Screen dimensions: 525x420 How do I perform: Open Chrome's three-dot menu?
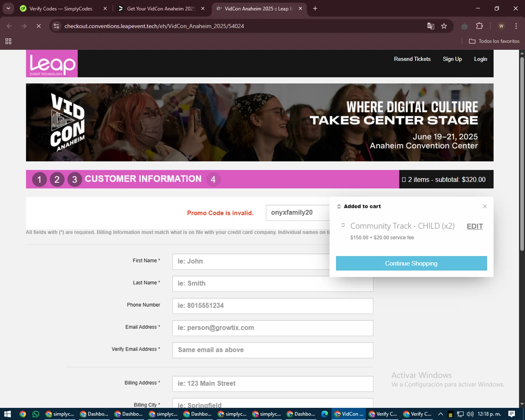[x=516, y=26]
